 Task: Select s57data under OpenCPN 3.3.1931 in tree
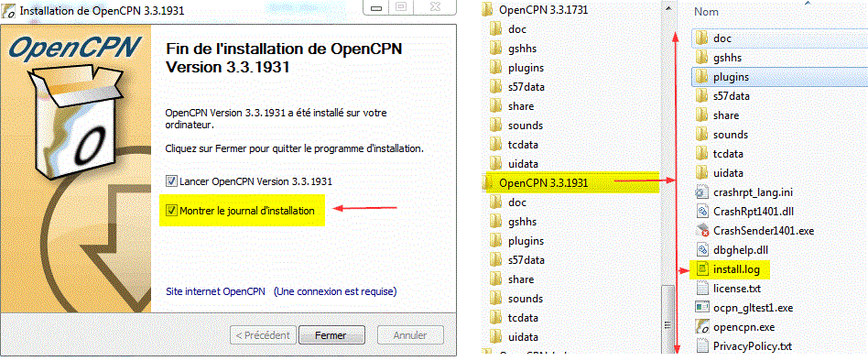(526, 260)
